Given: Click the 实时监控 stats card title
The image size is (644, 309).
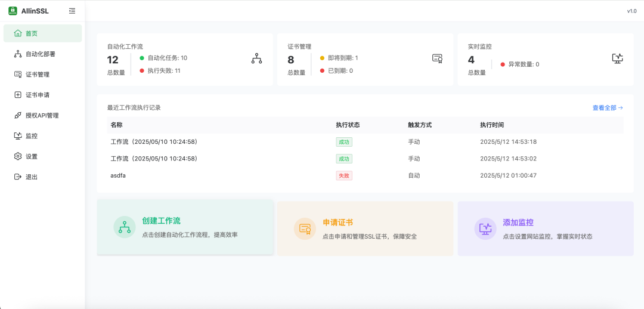Looking at the screenshot, I should [479, 47].
